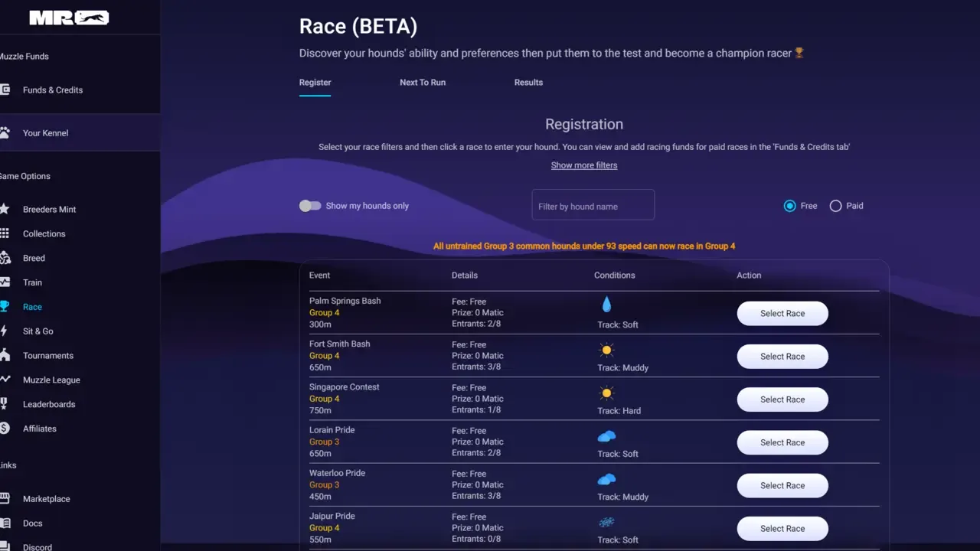The image size is (980, 551).
Task: Select Race for Palm Springs Bash
Action: click(782, 314)
